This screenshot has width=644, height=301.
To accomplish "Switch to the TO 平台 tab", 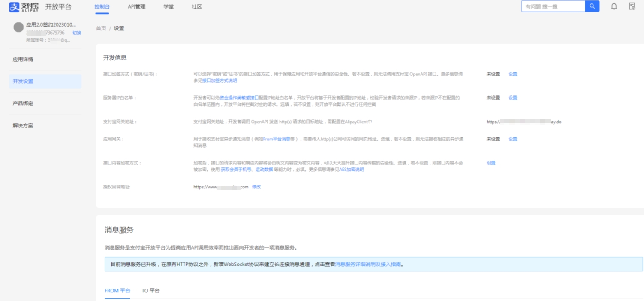I will (150, 291).
